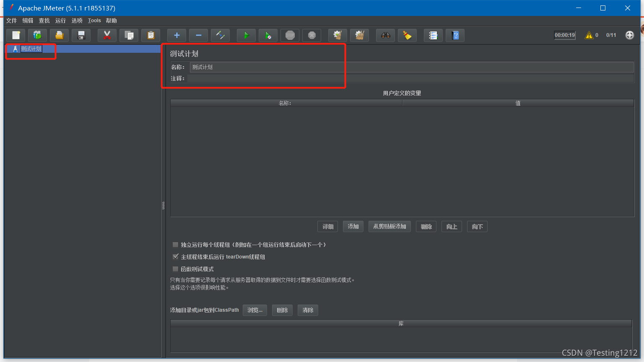Click the 清除 ClassPath button

click(x=308, y=310)
